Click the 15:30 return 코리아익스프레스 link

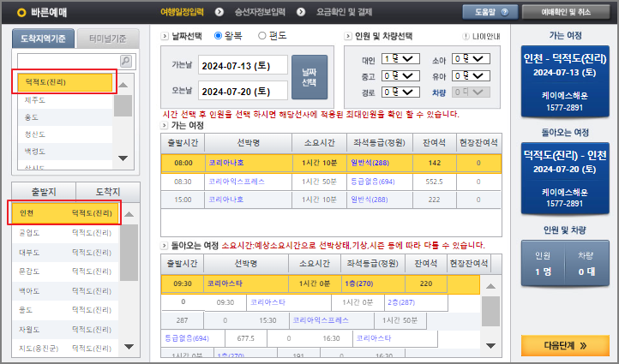coord(321,320)
